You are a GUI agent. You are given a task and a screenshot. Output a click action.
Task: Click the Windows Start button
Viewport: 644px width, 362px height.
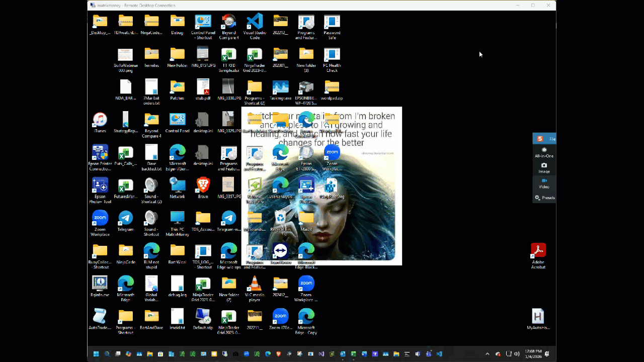pos(96,354)
